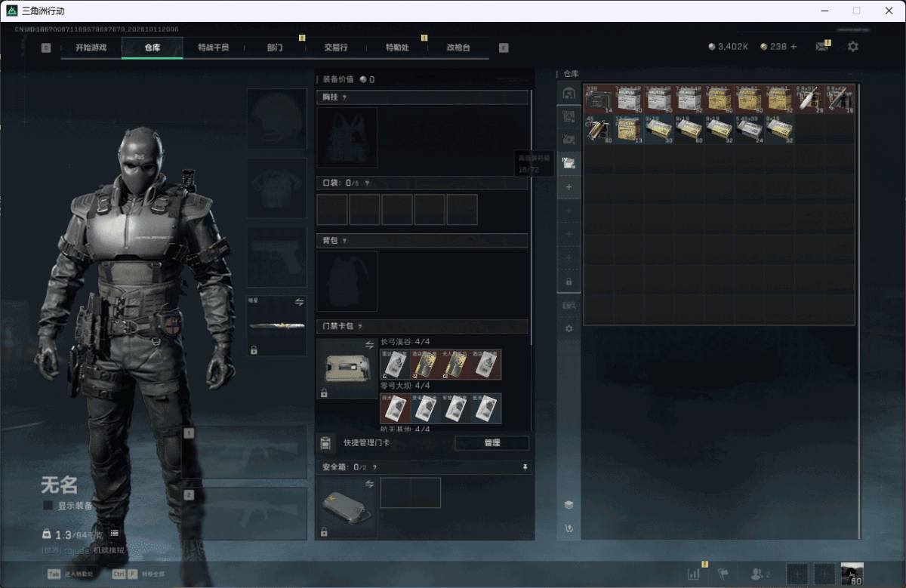Open the warehouse settings gear icon
This screenshot has width=906, height=588.
[x=569, y=329]
